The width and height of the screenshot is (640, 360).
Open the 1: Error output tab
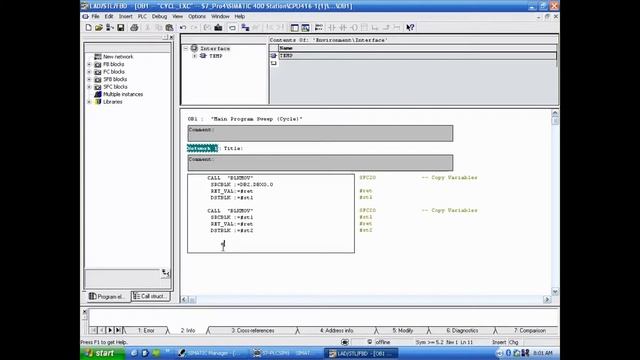(x=146, y=331)
